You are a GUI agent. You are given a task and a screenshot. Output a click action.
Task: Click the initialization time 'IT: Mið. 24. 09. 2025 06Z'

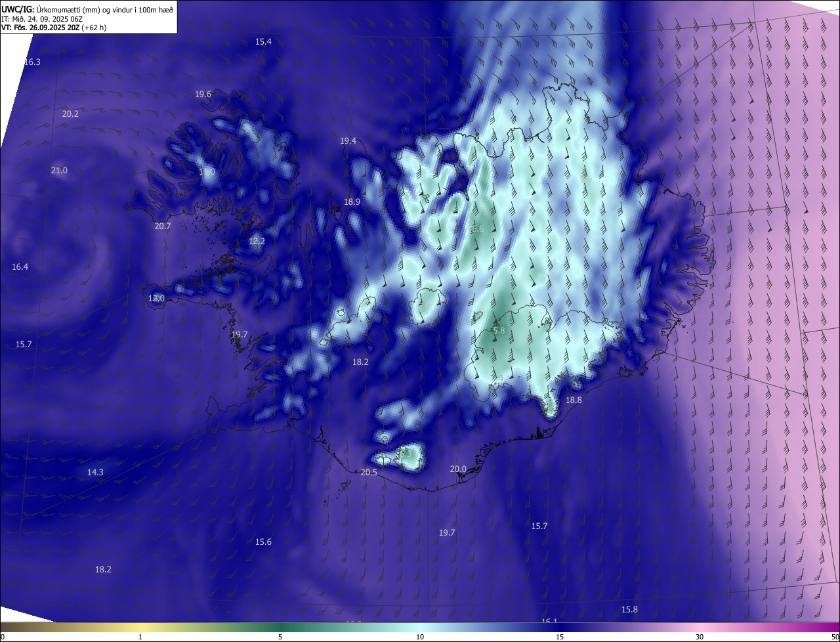pyautogui.click(x=43, y=18)
